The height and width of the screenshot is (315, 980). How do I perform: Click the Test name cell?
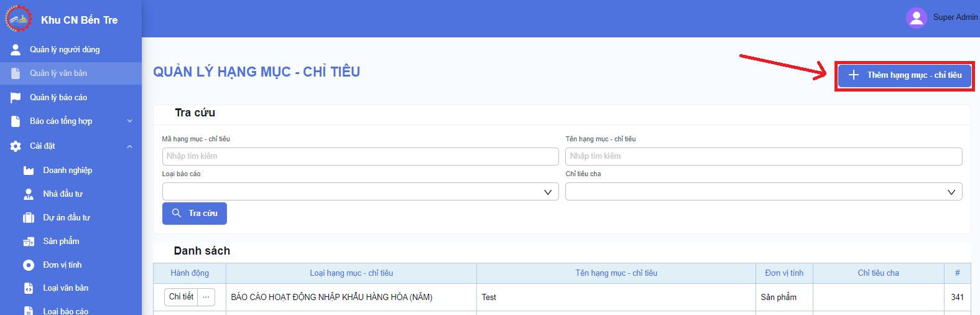click(x=616, y=298)
